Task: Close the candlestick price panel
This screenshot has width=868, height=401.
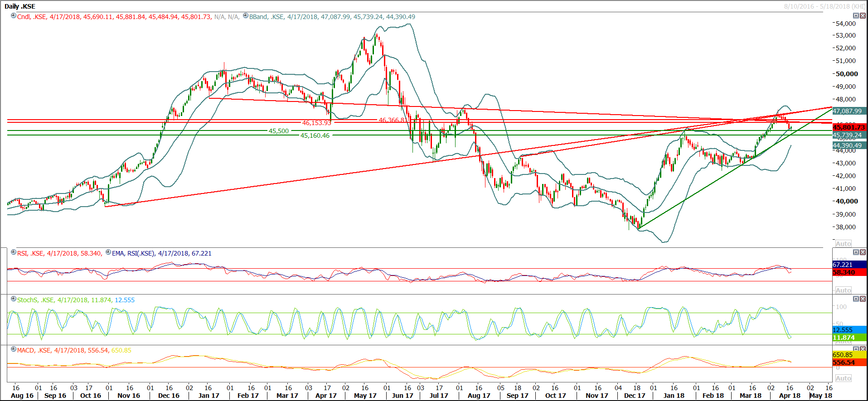Action: 863,16
